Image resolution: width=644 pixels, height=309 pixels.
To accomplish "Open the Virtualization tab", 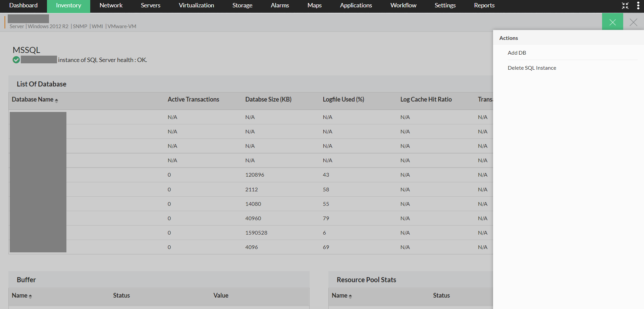I will coord(197,6).
